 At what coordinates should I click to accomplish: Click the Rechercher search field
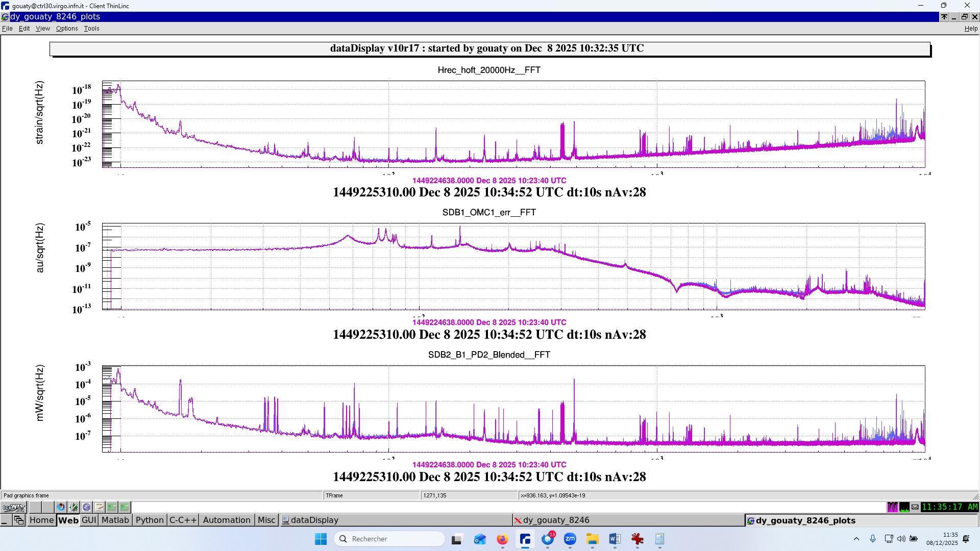pyautogui.click(x=390, y=539)
